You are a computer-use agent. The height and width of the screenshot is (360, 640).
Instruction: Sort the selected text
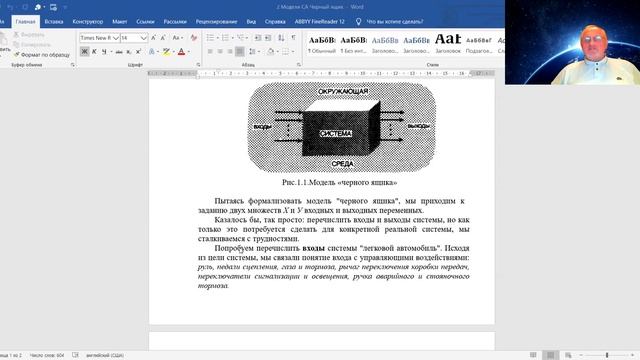281,38
